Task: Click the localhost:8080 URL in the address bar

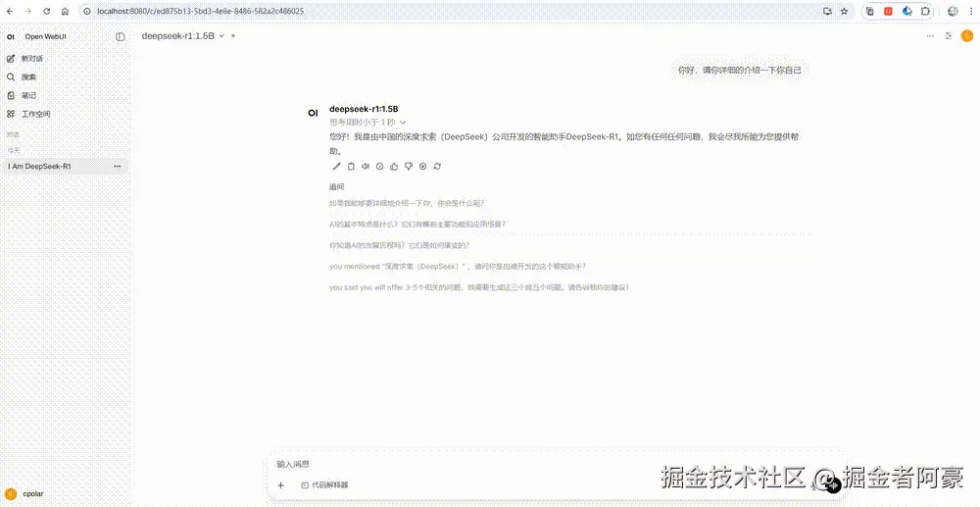Action: pos(200,11)
